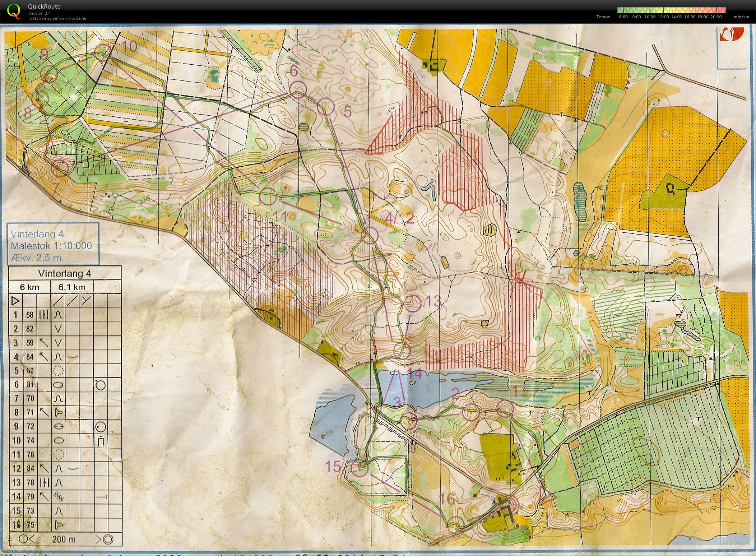
Task: Click the pit symbol in row 2
Action: tap(58, 329)
